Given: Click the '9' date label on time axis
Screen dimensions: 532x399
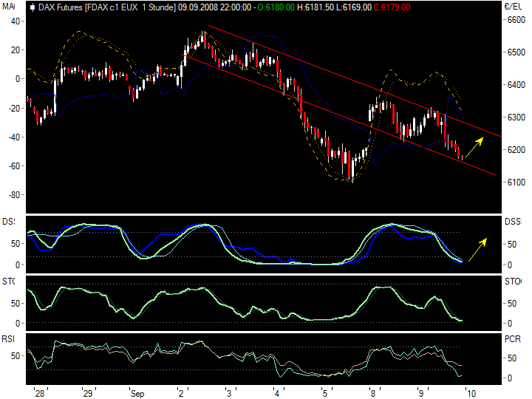Looking at the screenshot, I should (421, 394).
